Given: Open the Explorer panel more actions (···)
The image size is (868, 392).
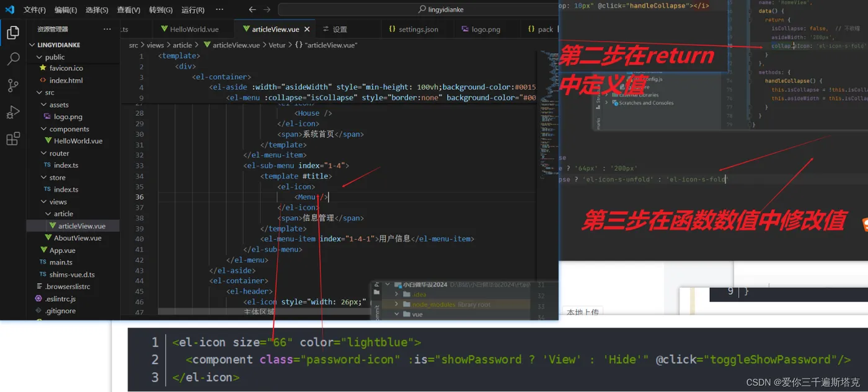Looking at the screenshot, I should (107, 29).
